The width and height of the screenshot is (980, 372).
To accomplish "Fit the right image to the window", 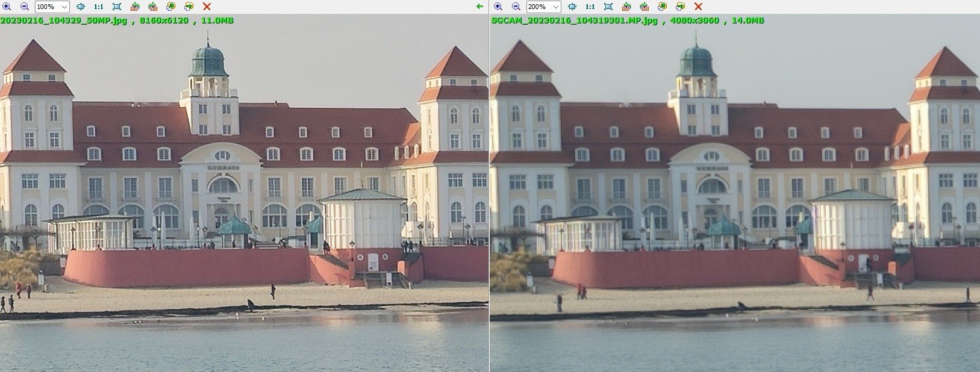I will coord(572,7).
